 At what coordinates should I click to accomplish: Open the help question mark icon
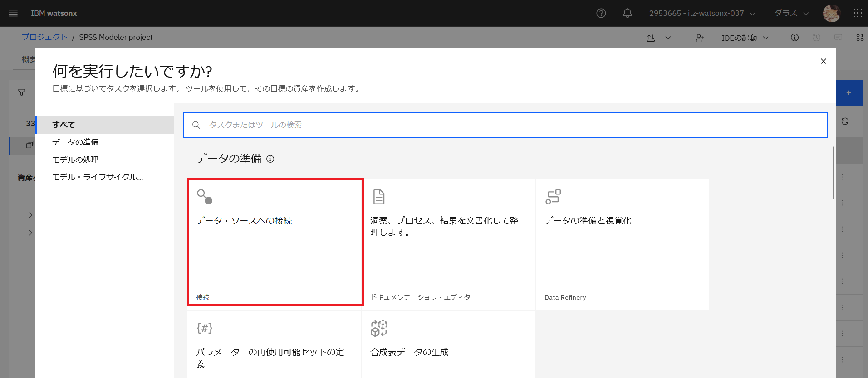pyautogui.click(x=601, y=13)
